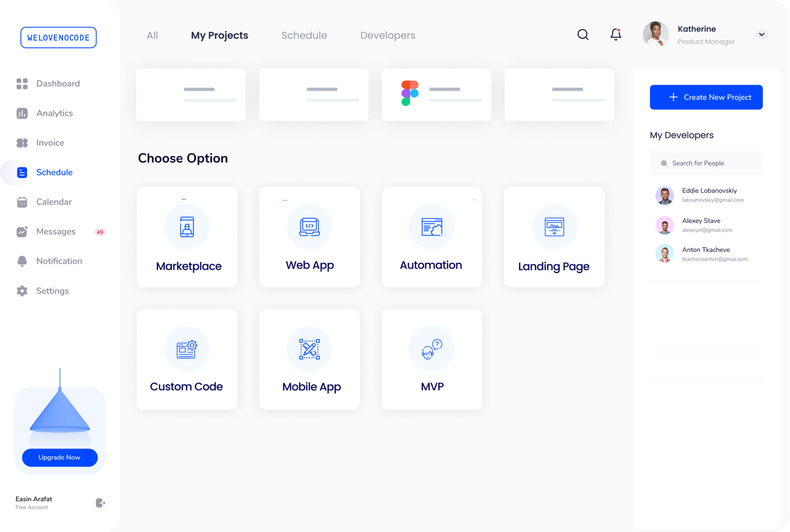Screen dimensions: 790x532
Task: Open the Dashboard from the sidebar
Action: (x=58, y=83)
